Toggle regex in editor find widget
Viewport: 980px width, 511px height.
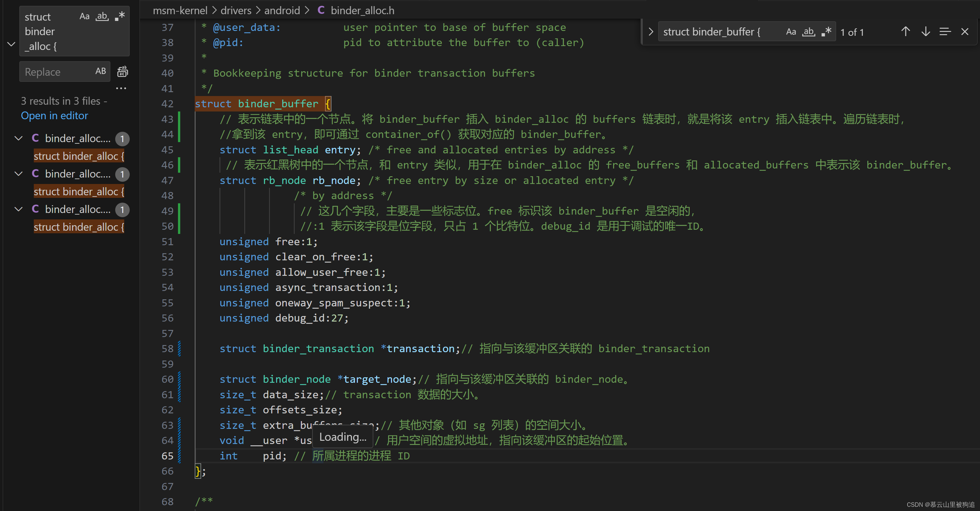826,32
